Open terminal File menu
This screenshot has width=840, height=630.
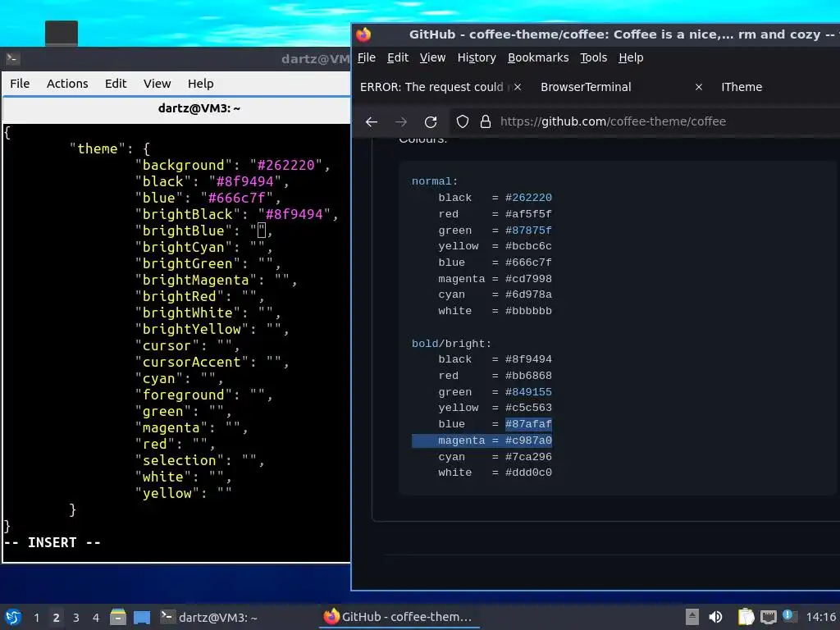[20, 84]
